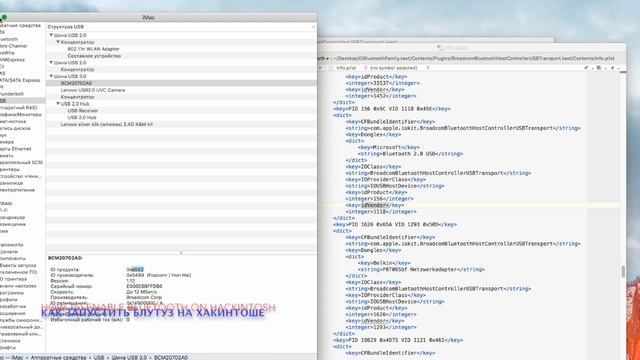Screen dimensions: 640x360
Task: Click the <integer>1452</integer> line in editor
Action: [x=381, y=96]
